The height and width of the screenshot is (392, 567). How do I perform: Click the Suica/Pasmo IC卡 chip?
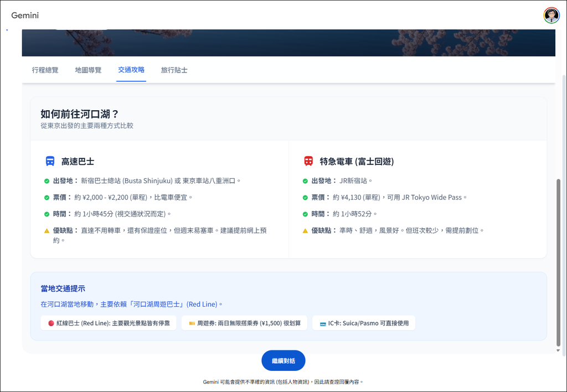364,322
